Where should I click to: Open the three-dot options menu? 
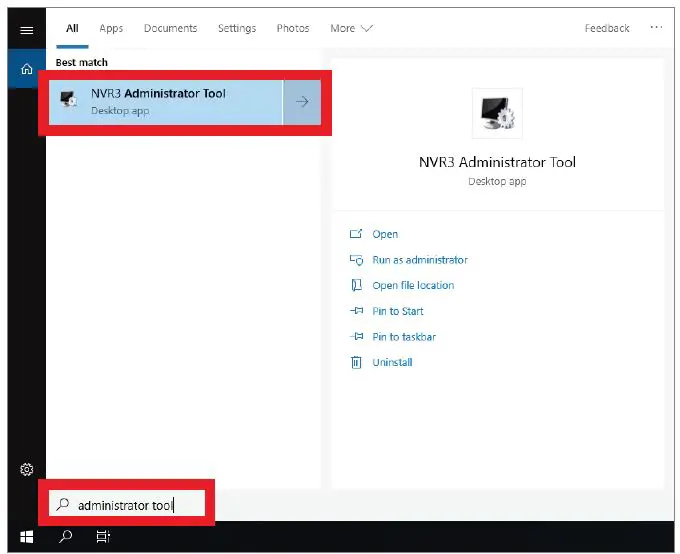tap(656, 27)
